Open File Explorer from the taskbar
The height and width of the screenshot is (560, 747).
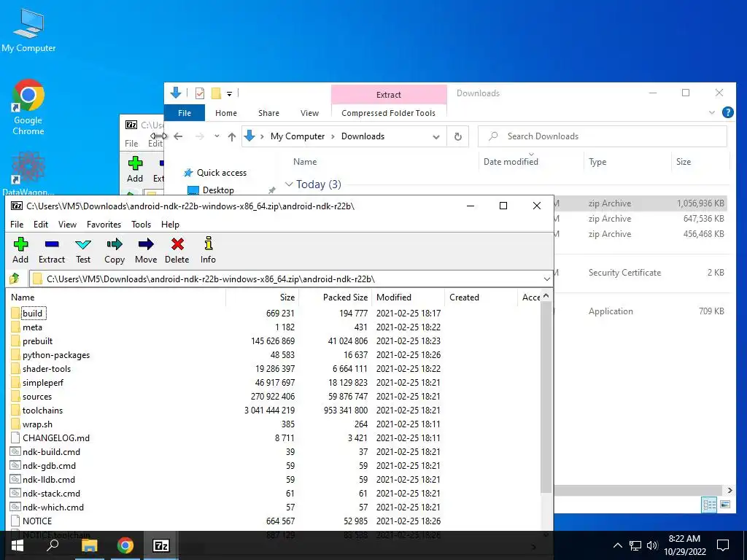click(89, 545)
